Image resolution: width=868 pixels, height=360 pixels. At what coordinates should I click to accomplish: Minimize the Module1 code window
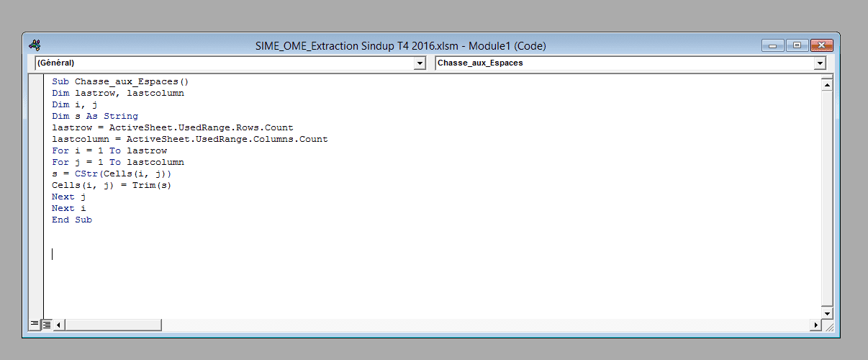[x=774, y=45]
